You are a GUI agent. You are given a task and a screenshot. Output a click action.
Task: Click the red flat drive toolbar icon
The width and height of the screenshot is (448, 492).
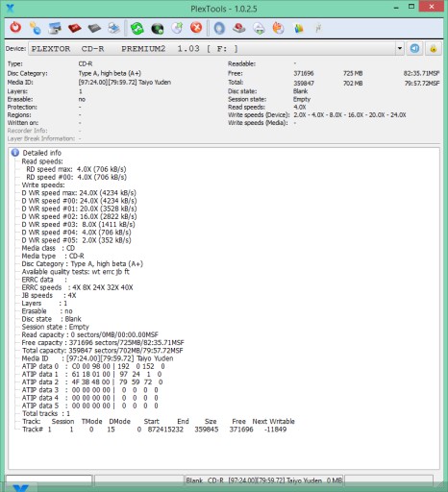click(75, 29)
